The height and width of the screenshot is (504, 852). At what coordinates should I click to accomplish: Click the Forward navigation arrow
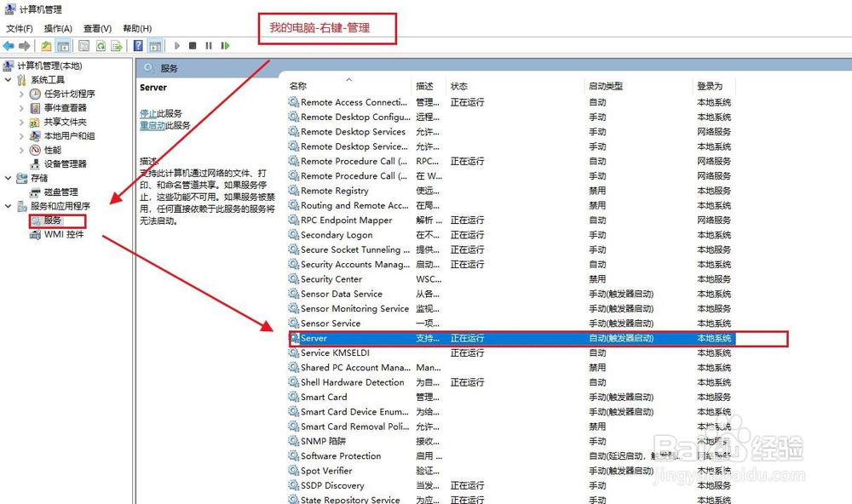click(23, 45)
